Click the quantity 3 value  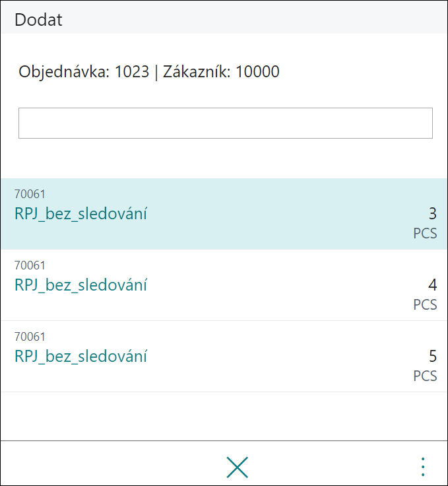pyautogui.click(x=433, y=214)
